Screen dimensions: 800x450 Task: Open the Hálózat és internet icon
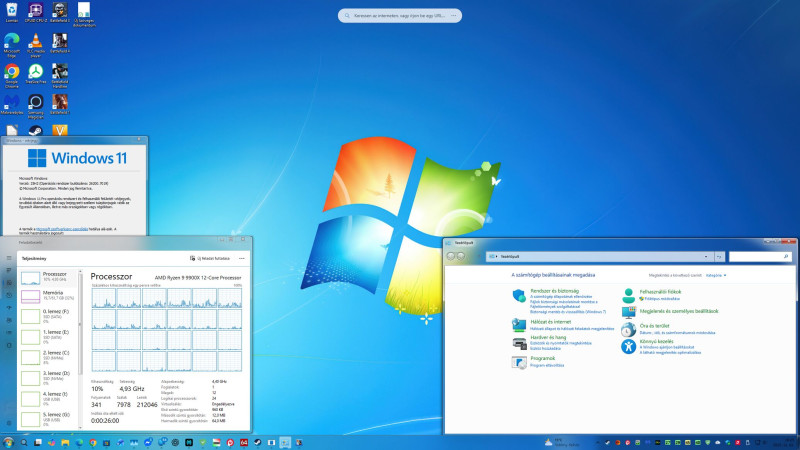[519, 325]
